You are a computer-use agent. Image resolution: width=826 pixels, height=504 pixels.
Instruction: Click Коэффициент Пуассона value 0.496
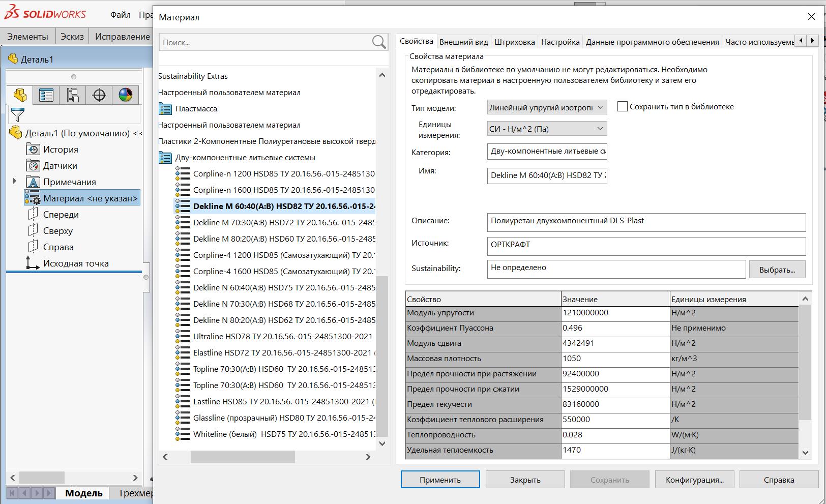pyautogui.click(x=615, y=328)
